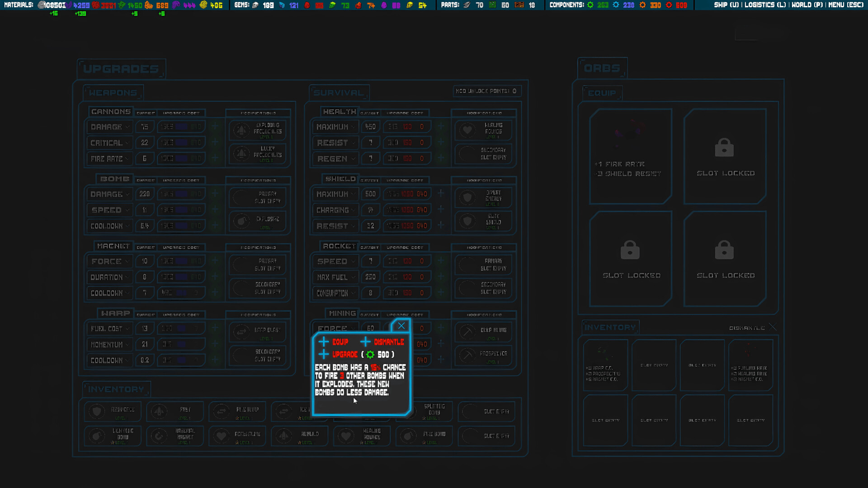Click the Lightning Bomb inventory item
Screen dimensions: 868x488
coord(112,436)
